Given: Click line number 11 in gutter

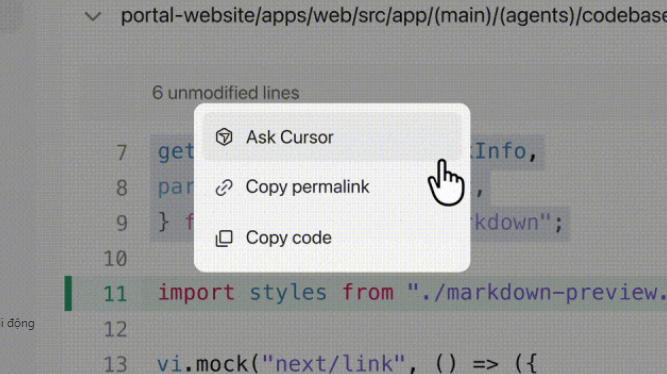Looking at the screenshot, I should (x=115, y=294).
